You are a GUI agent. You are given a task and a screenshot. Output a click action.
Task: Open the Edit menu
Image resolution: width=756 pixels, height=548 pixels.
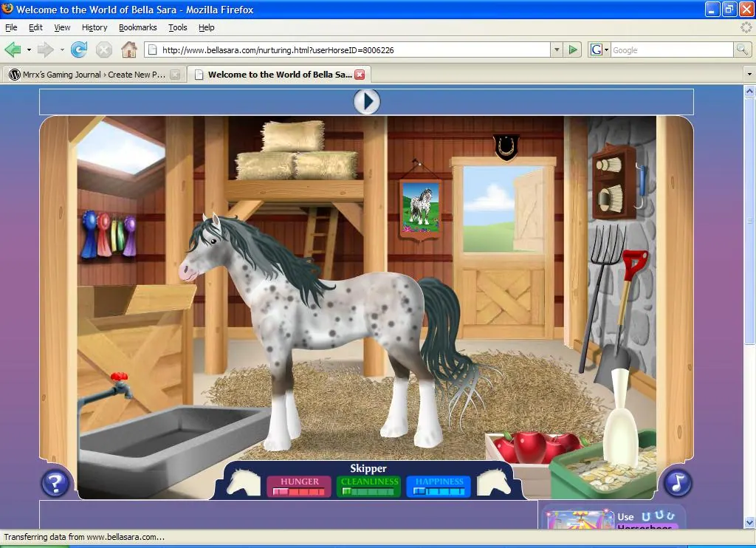point(35,27)
